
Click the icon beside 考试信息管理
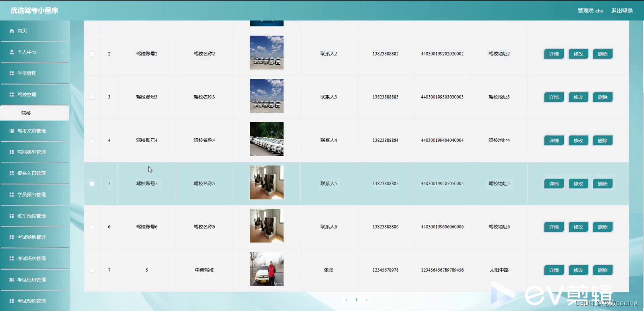tap(11, 280)
